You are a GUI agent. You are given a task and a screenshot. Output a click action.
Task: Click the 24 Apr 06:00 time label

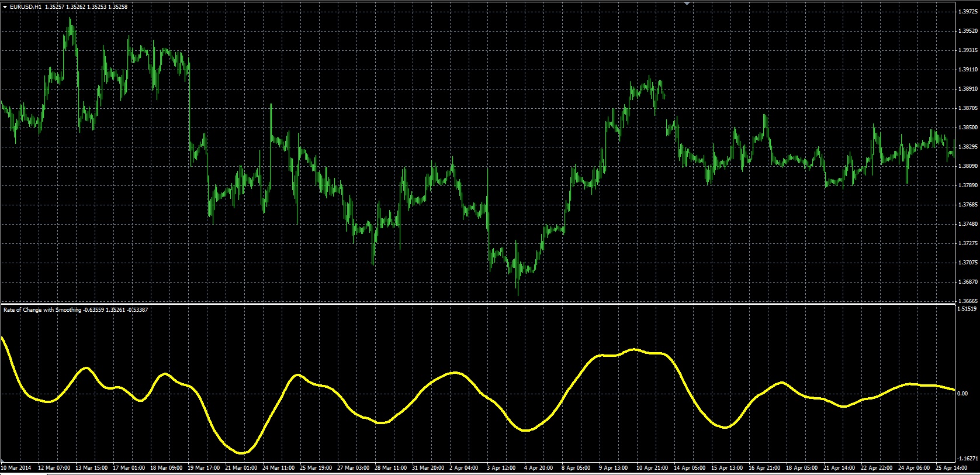914,468
